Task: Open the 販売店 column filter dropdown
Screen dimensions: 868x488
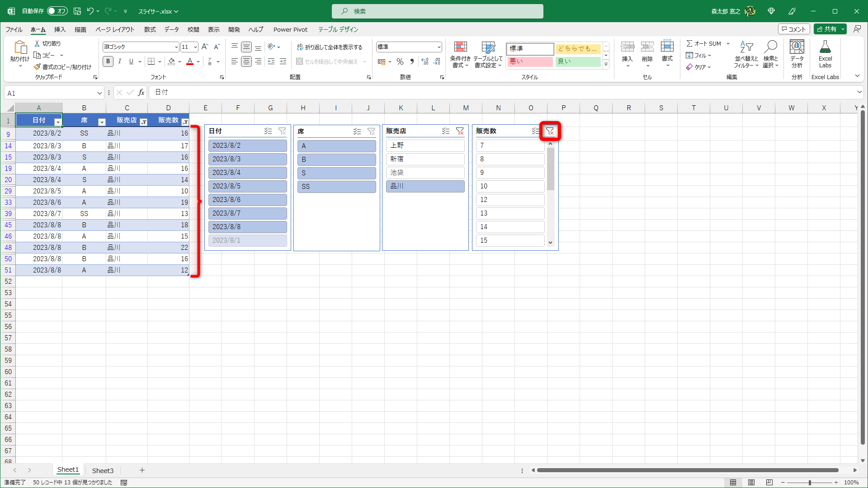Action: click(144, 122)
